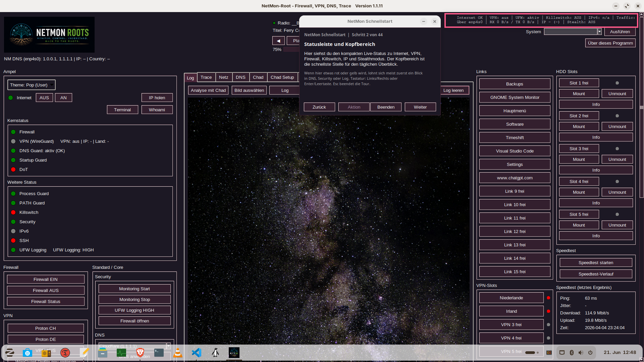
Task: Open the volume tray icon
Action: [x=581, y=353]
